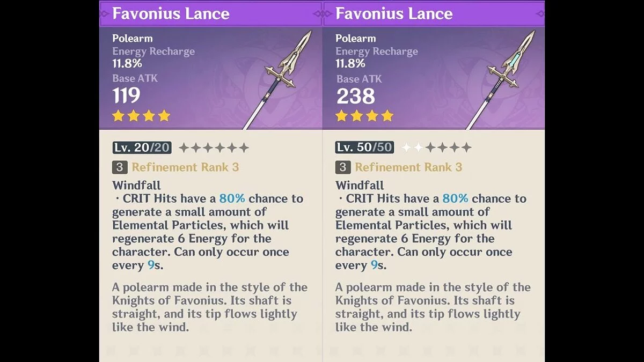This screenshot has height=362, width=644.
Task: Click the left card's Refinement Rank 3 label
Action: (x=185, y=167)
